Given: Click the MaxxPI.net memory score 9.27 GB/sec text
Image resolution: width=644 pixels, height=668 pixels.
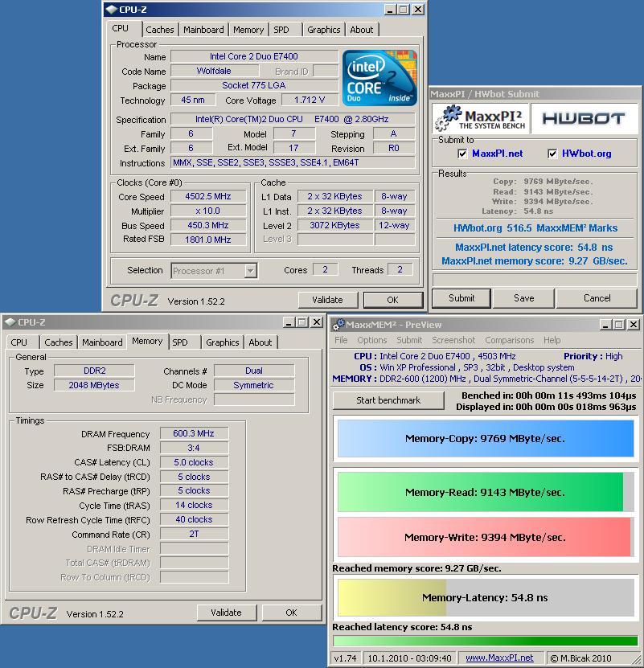Looking at the screenshot, I should [535, 260].
